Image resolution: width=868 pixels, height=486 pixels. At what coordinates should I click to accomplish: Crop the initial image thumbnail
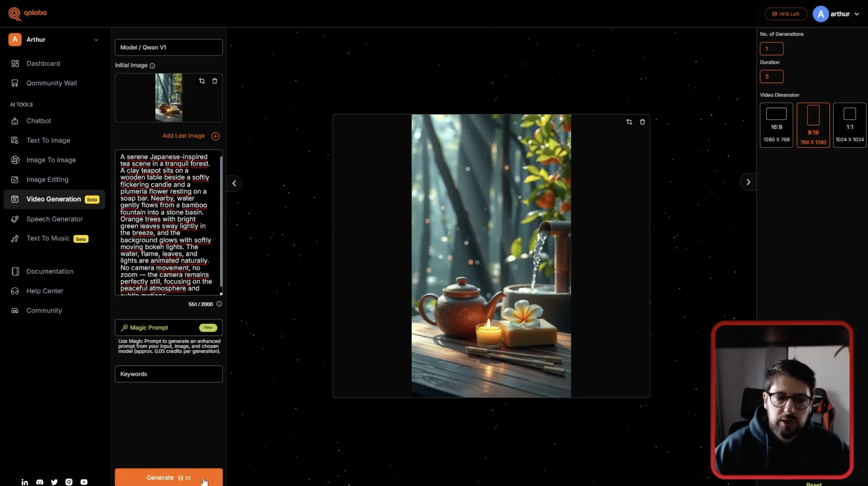[201, 81]
